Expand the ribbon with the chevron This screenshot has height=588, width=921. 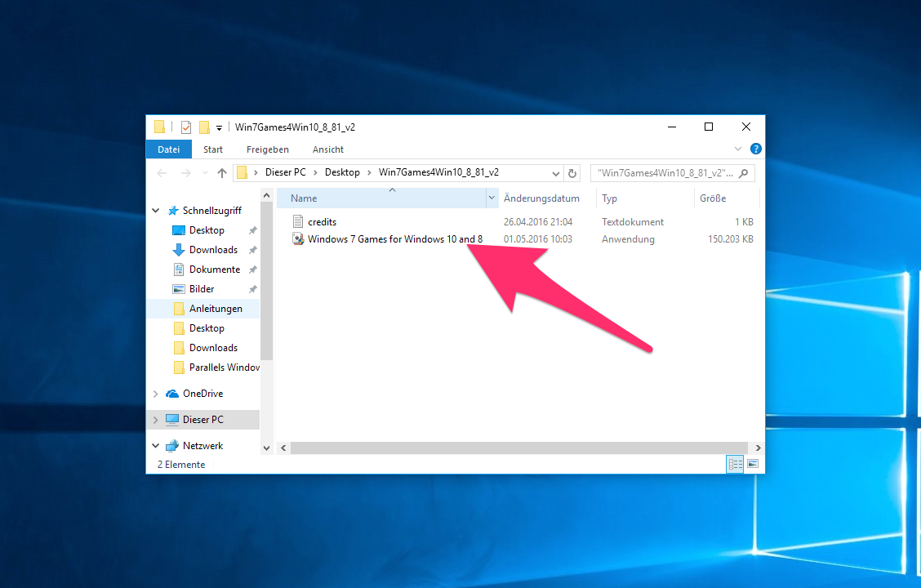pyautogui.click(x=738, y=149)
